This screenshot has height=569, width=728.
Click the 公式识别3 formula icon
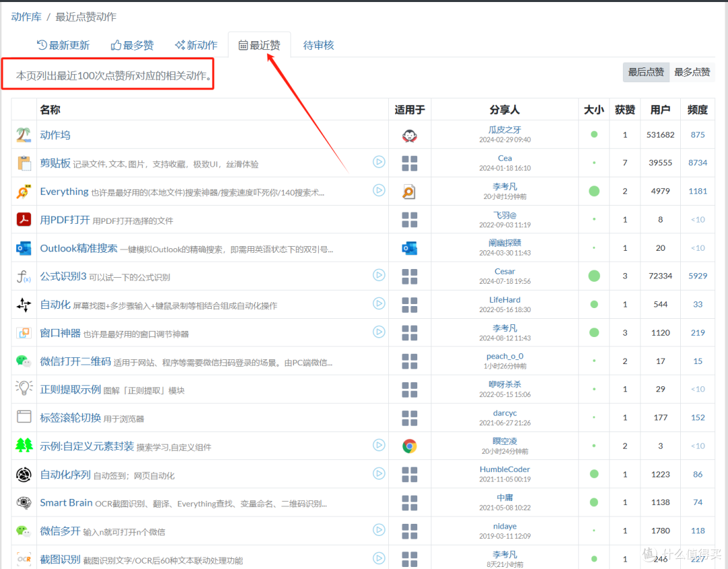24,276
